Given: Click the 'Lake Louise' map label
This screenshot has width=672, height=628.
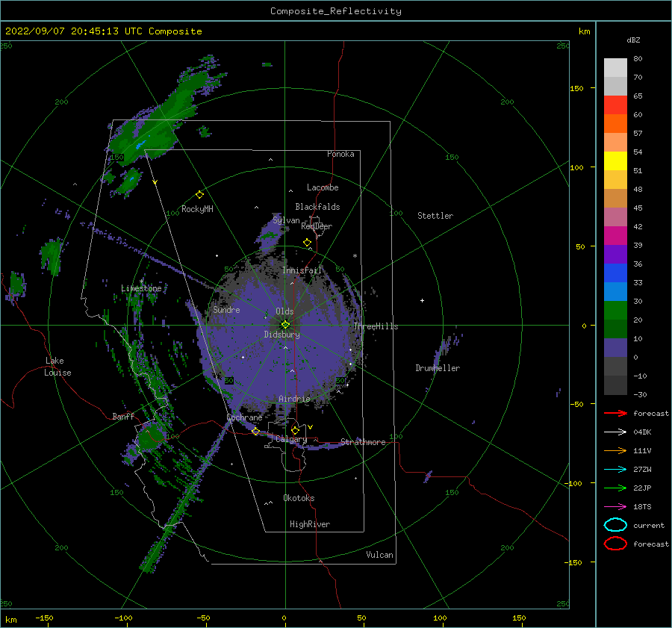Looking at the screenshot, I should pyautogui.click(x=57, y=367).
